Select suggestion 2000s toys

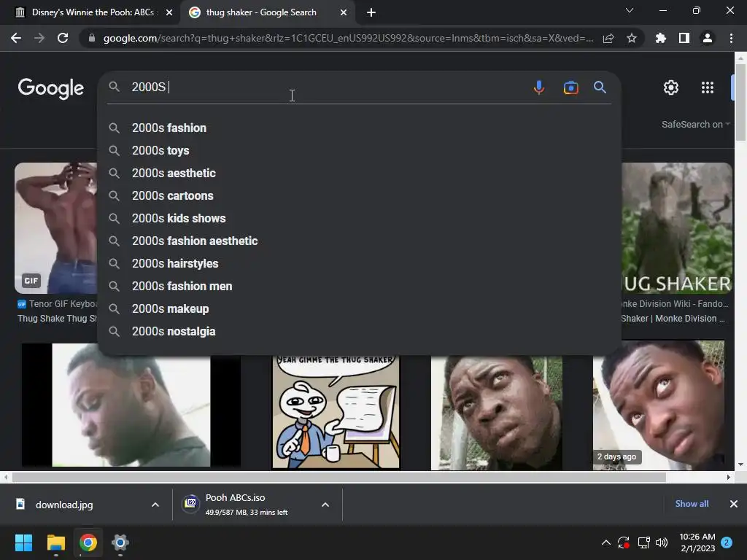(359, 150)
